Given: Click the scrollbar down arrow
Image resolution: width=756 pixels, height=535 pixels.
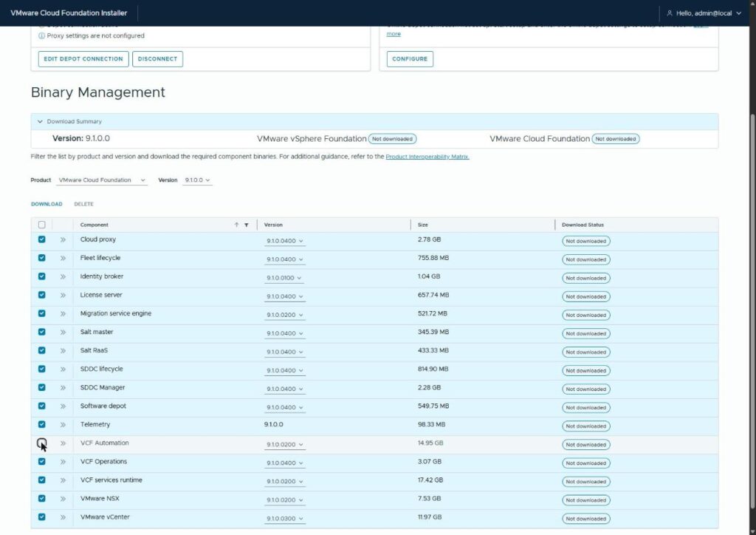Looking at the screenshot, I should tap(752, 531).
